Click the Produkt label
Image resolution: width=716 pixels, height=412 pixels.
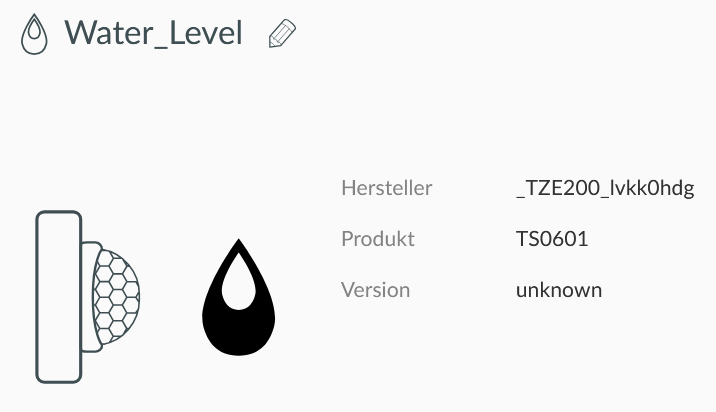click(378, 239)
